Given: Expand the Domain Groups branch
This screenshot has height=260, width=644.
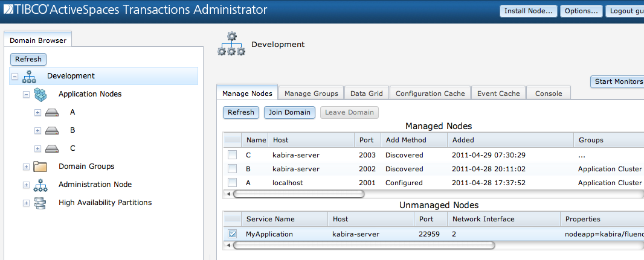Looking at the screenshot, I should click(x=27, y=166).
